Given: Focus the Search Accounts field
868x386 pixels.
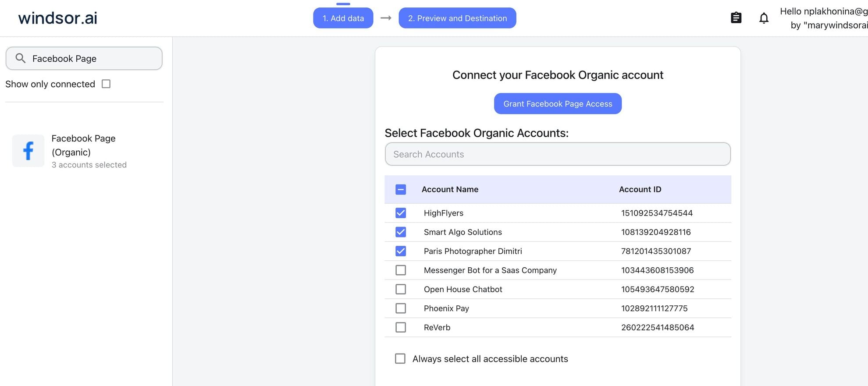Looking at the screenshot, I should pyautogui.click(x=558, y=154).
